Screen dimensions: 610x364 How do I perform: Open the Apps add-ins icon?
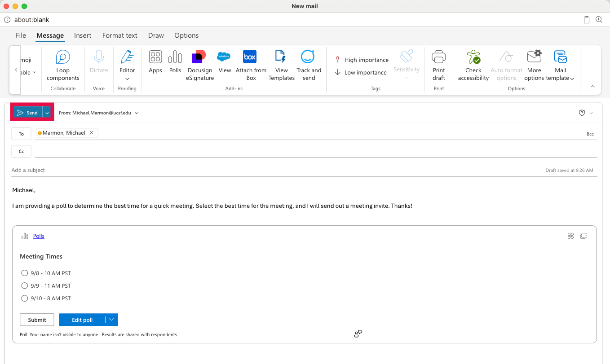[155, 57]
